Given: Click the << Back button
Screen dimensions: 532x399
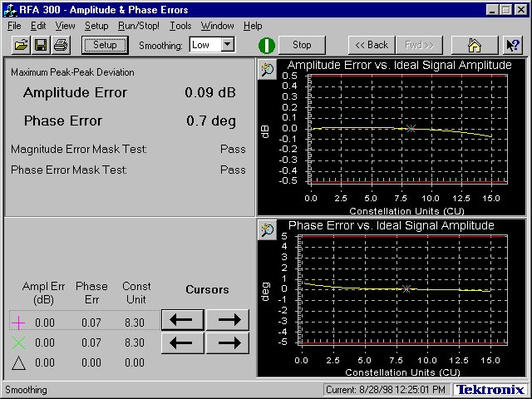Looking at the screenshot, I should coord(372,45).
